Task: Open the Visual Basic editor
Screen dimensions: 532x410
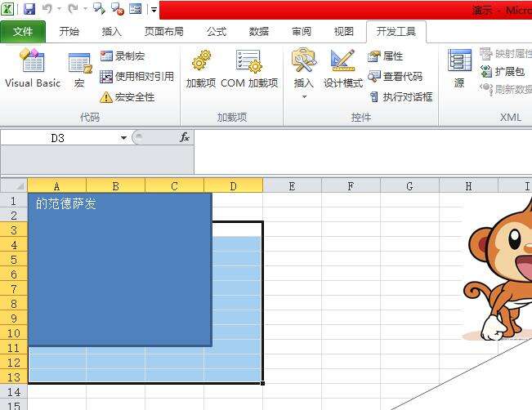Action: [x=33, y=69]
